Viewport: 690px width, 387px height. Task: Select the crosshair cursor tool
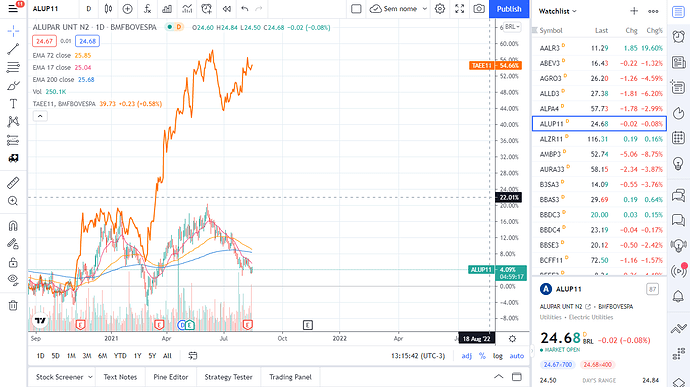coord(13,31)
